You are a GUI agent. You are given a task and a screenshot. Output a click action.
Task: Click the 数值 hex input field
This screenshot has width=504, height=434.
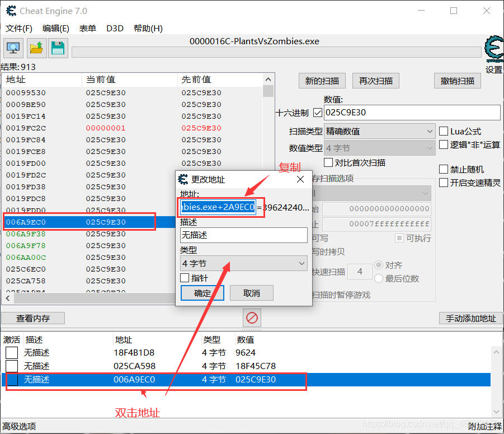412,113
